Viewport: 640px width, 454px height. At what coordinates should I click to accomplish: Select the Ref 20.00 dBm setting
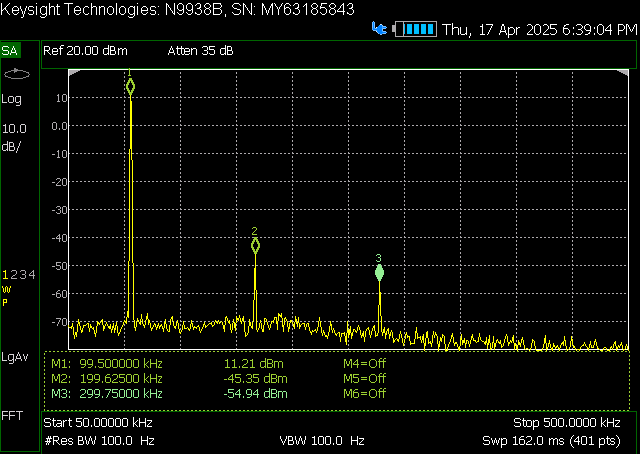point(85,51)
